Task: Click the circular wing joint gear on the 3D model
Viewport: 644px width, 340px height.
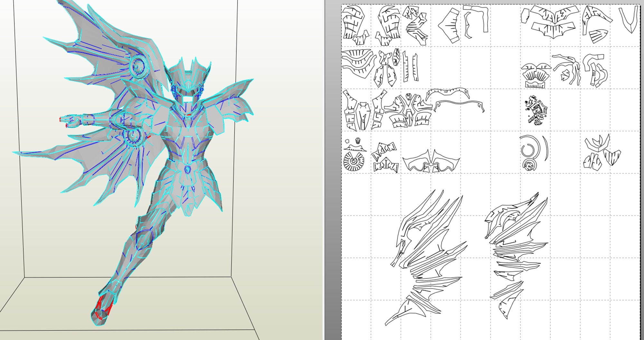Action: (x=138, y=68)
